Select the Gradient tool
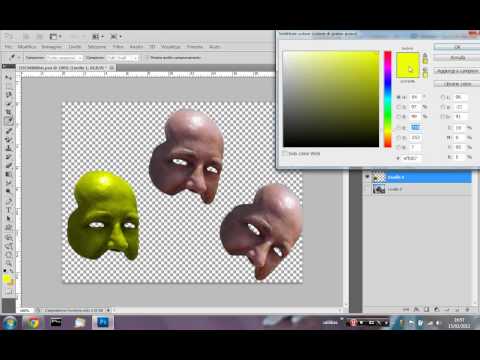The image size is (480, 360). coord(8,174)
